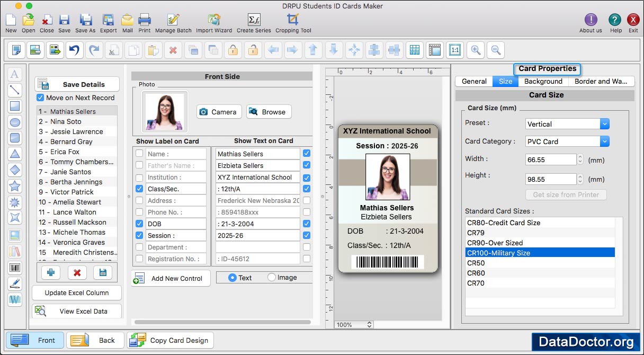Select the Text radio button
644x355 pixels.
coord(232,277)
